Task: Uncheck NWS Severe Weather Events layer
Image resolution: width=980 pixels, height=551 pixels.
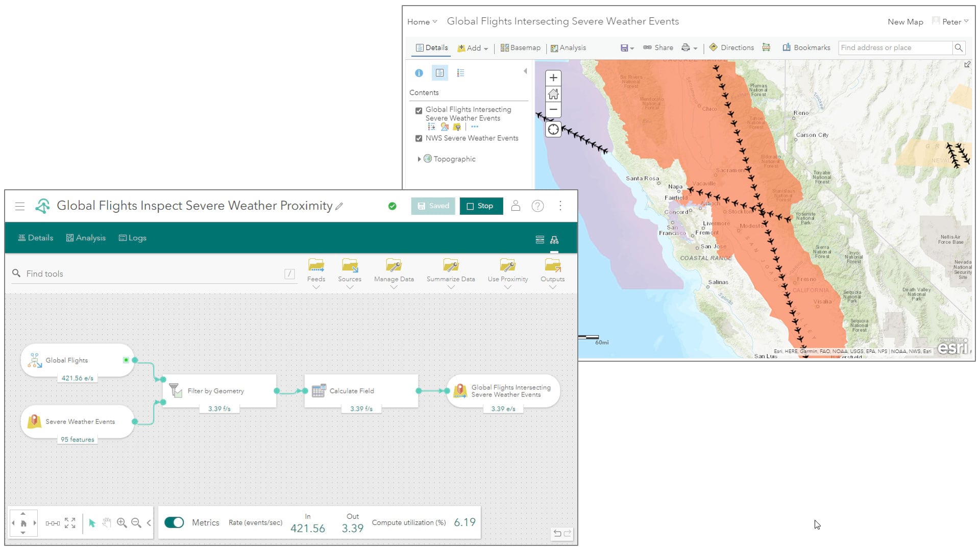Action: [x=419, y=138]
